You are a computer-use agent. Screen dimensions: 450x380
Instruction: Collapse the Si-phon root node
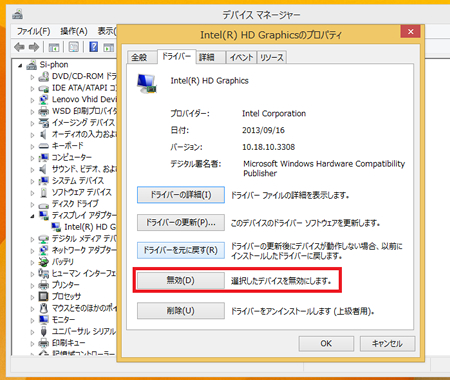point(20,66)
